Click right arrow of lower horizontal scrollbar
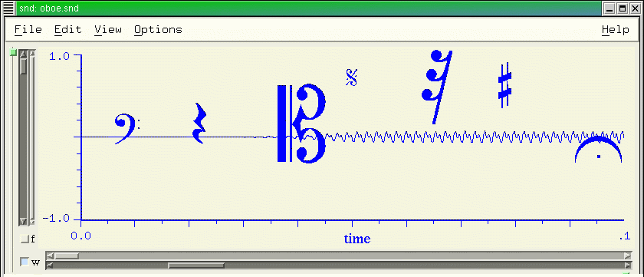Screen dimensions: 644x277 [x=628, y=265]
